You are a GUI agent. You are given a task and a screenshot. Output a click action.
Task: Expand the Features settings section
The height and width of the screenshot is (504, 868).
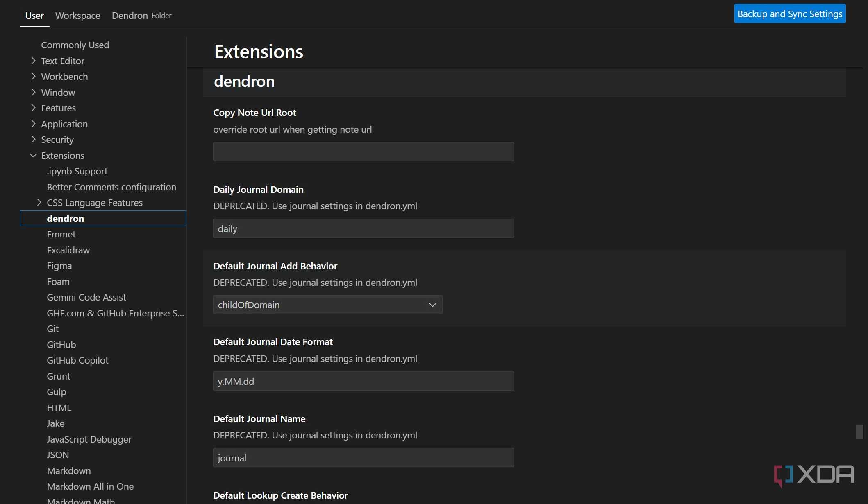(34, 108)
